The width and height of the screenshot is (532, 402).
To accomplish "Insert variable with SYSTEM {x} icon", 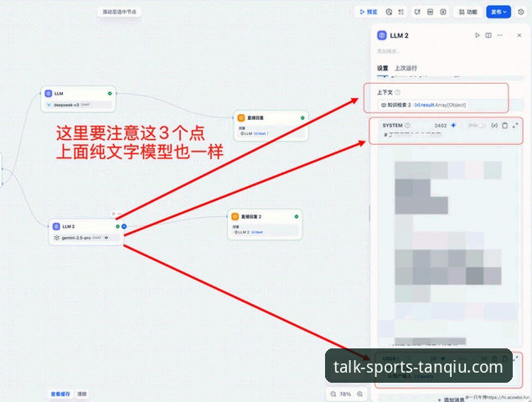I will (x=494, y=126).
